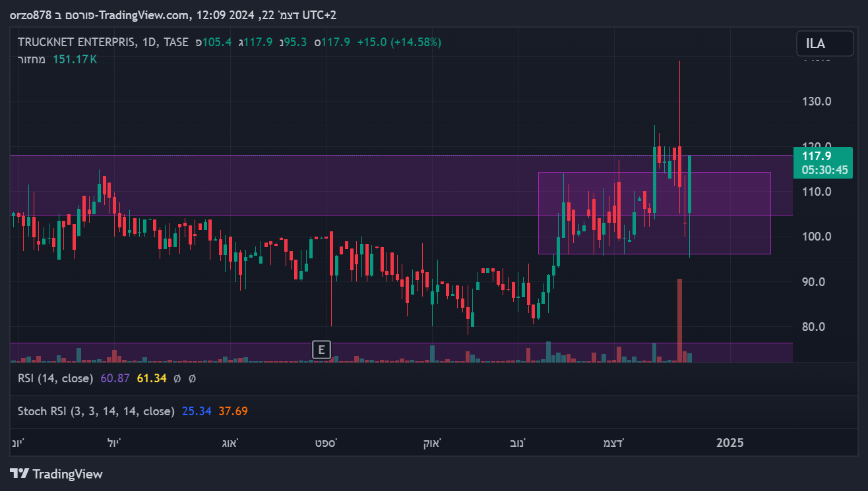Click the 100.0 price axis label
Viewport: 868px width, 491px height.
(x=816, y=237)
